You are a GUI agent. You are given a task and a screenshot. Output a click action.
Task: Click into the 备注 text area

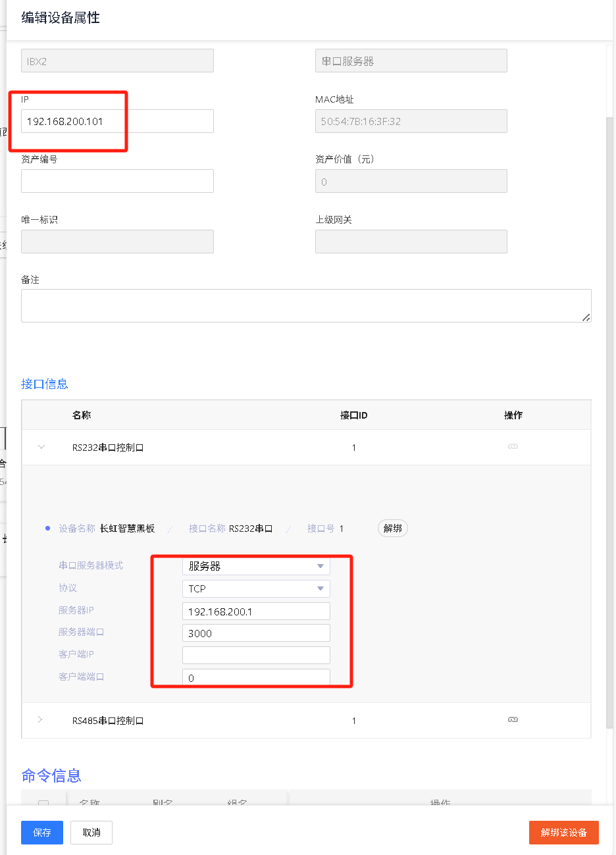pyautogui.click(x=306, y=306)
